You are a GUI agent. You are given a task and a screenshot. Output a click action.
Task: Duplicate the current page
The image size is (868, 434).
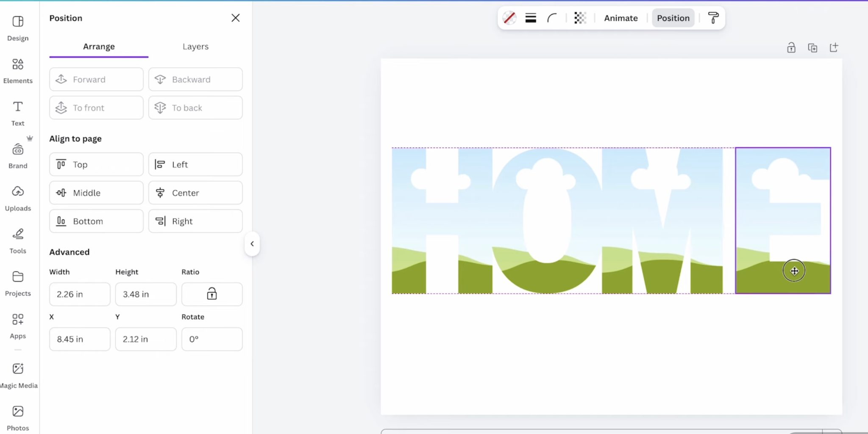point(812,47)
